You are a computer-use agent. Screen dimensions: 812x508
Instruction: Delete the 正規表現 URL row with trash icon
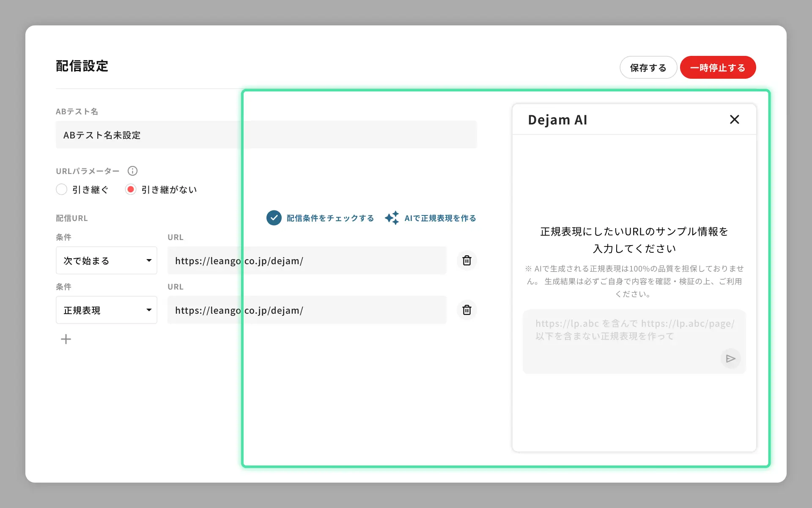[466, 310]
